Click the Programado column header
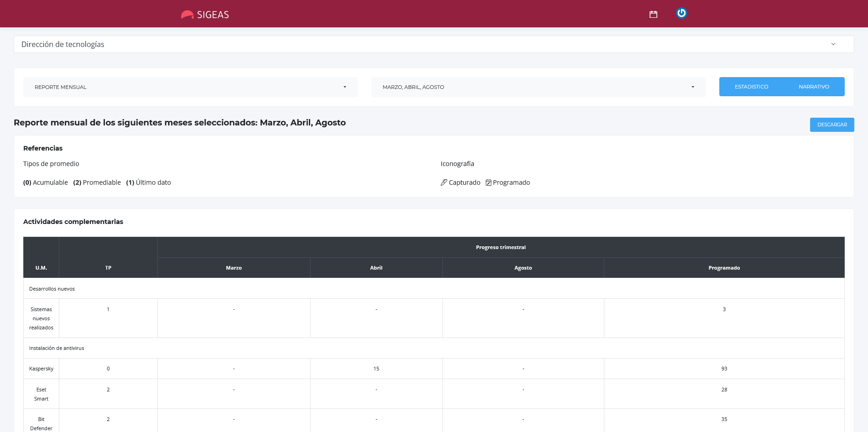Viewport: 868px width, 432px height. (724, 268)
